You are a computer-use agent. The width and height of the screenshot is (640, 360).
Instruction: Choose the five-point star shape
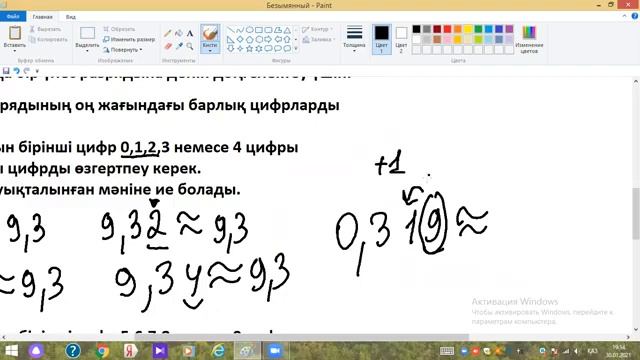pyautogui.click(x=249, y=49)
